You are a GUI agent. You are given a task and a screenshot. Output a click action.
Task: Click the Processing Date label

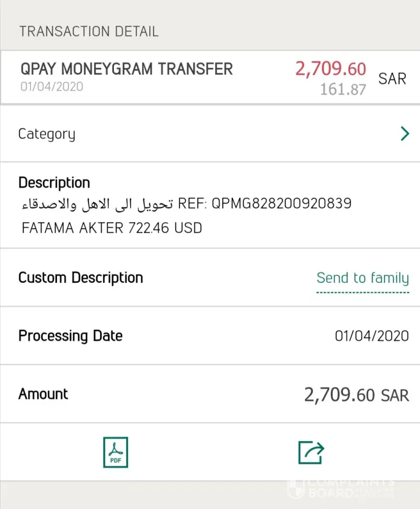pyautogui.click(x=70, y=336)
